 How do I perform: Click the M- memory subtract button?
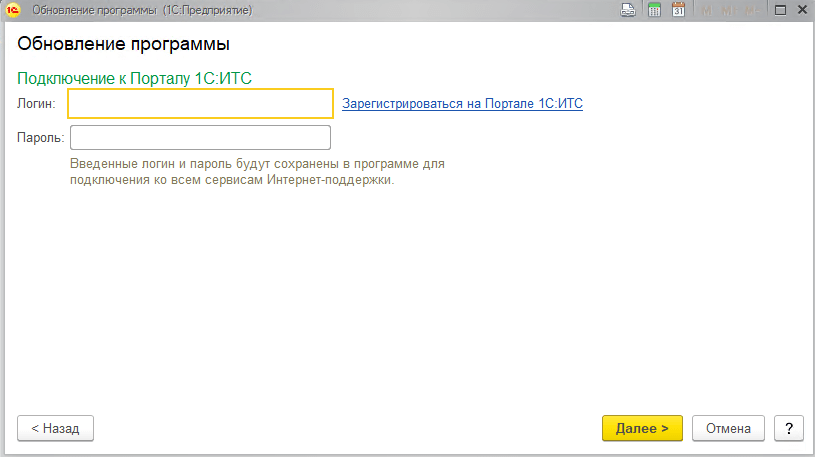coord(752,10)
